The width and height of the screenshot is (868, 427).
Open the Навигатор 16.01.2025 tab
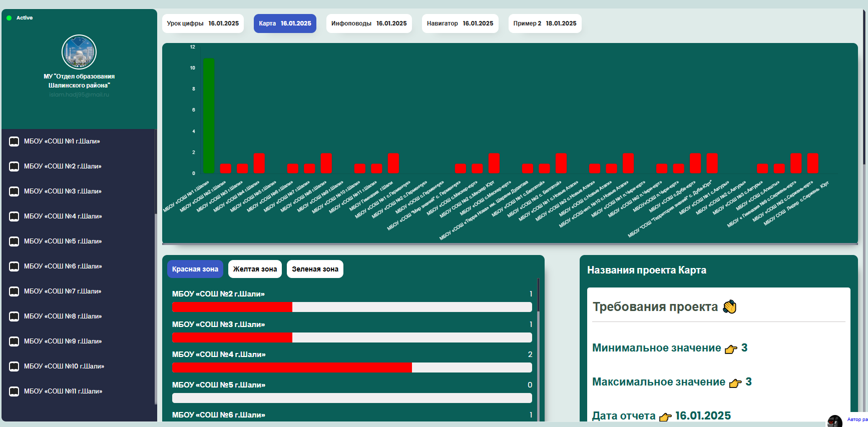click(460, 23)
